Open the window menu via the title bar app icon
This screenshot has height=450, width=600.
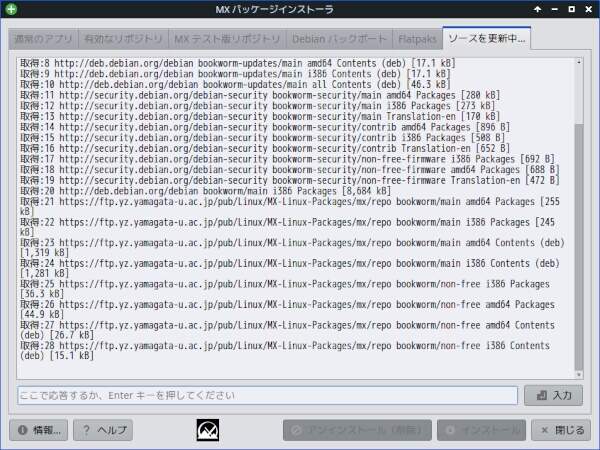(x=11, y=10)
